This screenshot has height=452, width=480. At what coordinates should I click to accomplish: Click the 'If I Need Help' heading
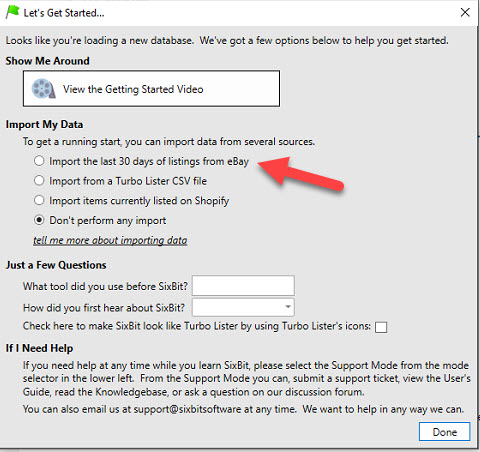39,348
